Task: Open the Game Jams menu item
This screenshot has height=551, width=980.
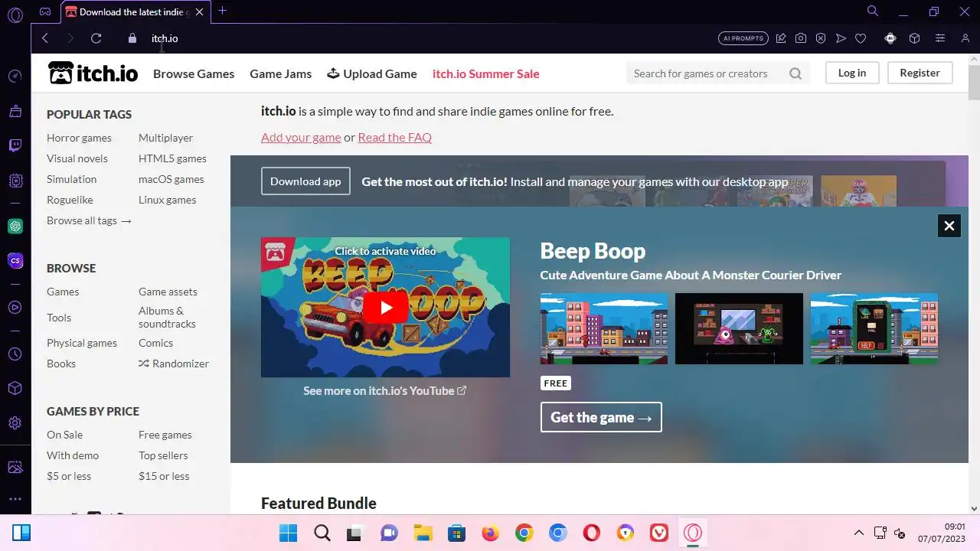Action: point(280,73)
